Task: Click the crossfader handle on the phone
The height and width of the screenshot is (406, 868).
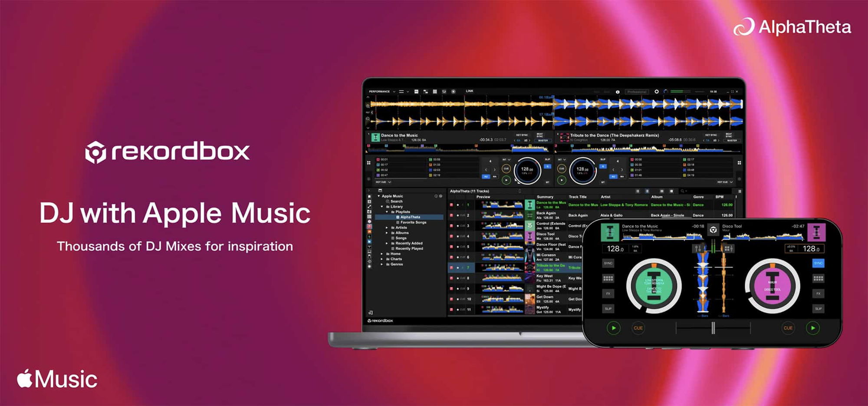Action: tap(713, 328)
